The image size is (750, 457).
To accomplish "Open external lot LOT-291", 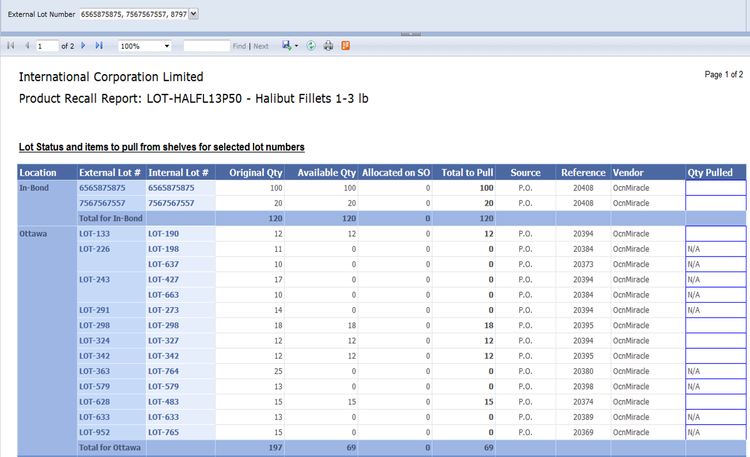I will pos(94,310).
